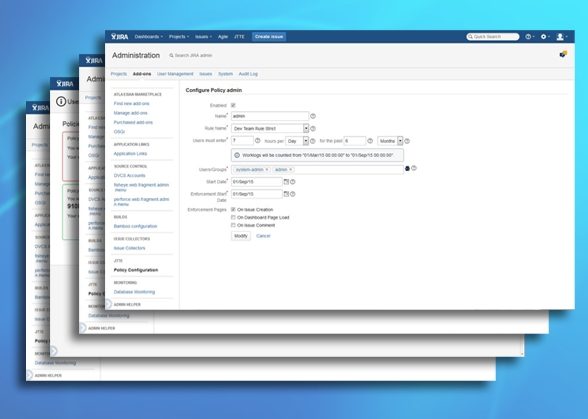Screen dimensions: 588x419
Task: Open calendar picker for Enforcement Start Date
Action: [x=286, y=194]
